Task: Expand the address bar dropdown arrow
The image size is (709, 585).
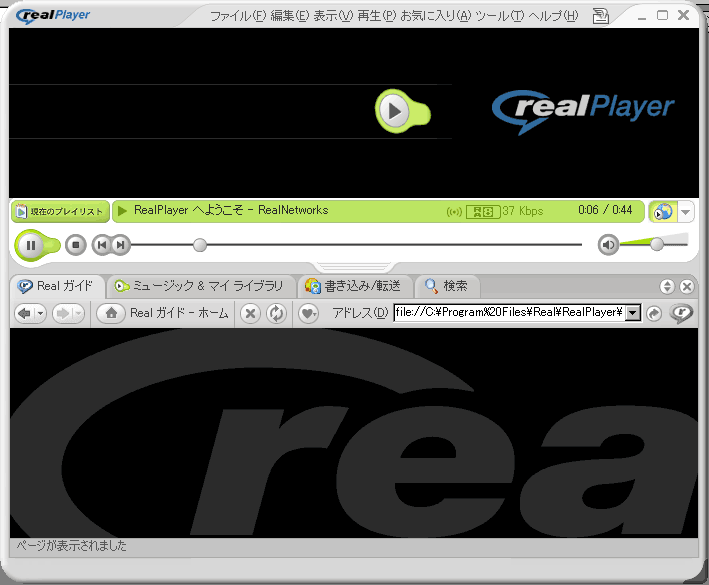Action: click(x=633, y=313)
